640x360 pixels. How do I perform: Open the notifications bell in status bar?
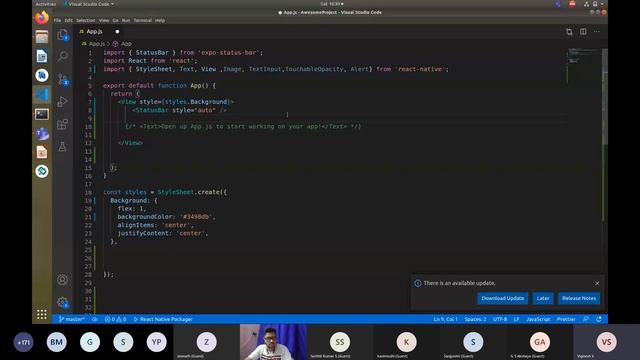pyautogui.click(x=599, y=319)
